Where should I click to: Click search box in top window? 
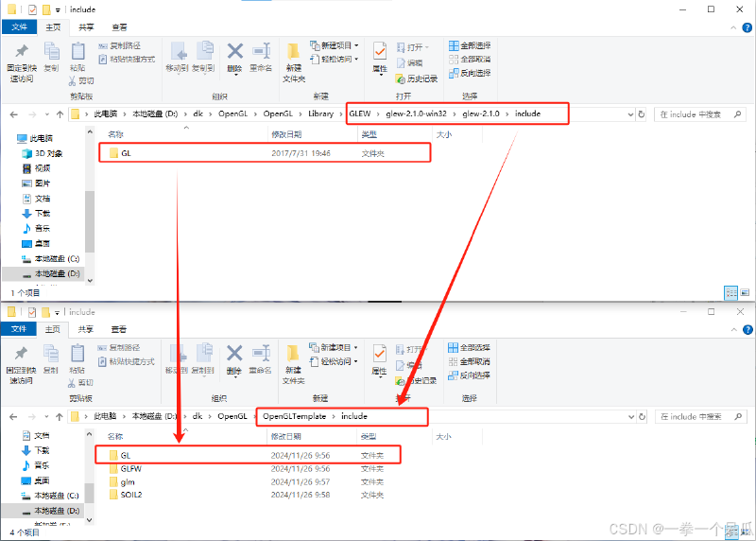point(699,114)
